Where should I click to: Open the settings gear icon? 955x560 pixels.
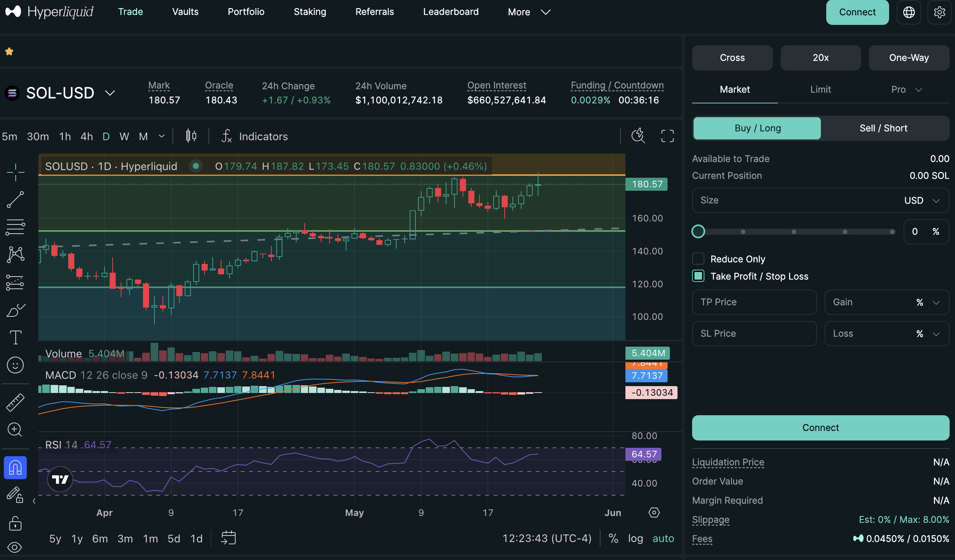point(939,12)
